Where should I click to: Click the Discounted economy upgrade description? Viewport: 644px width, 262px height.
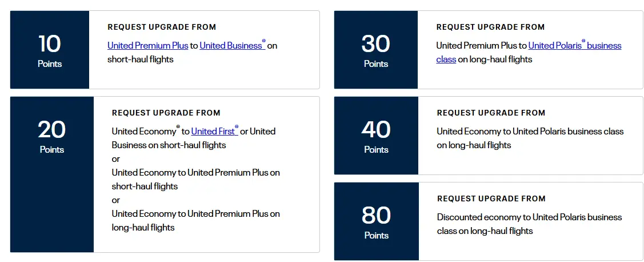[529, 224]
